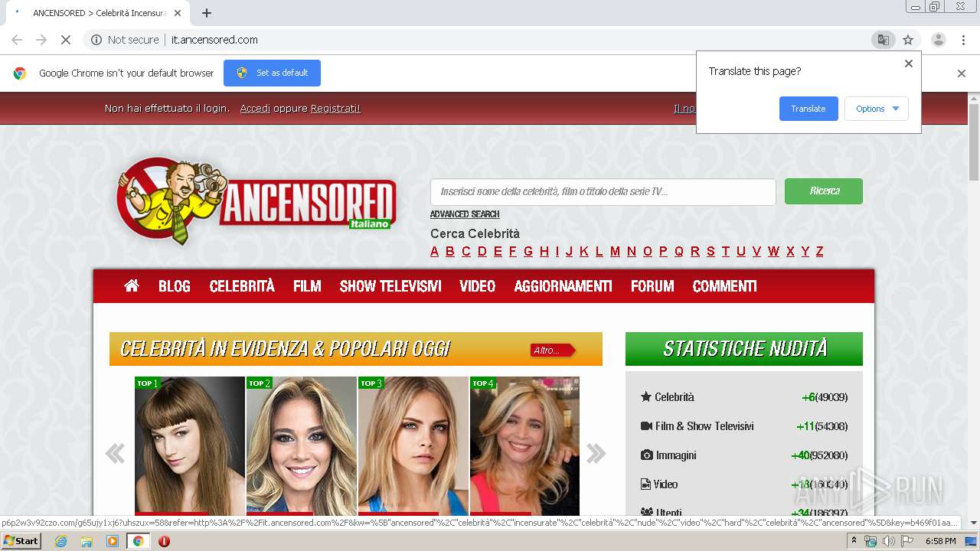Screen dimensions: 980x551
Task: Click the browser stop loading icon
Action: (66, 40)
